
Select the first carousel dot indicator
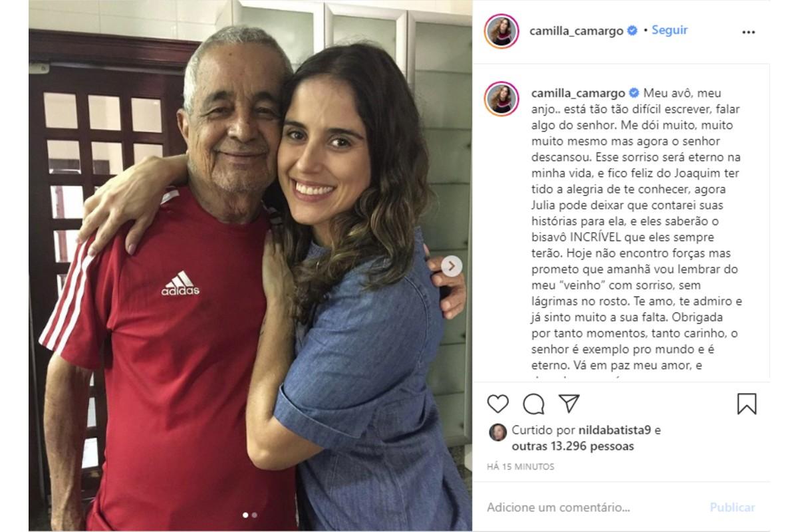point(245,515)
